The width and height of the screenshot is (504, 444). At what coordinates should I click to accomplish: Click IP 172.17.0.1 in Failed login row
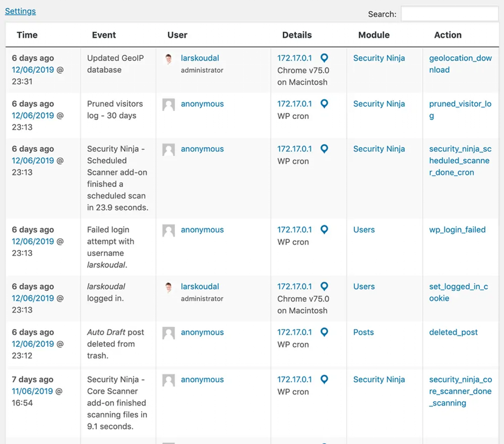[x=294, y=230]
